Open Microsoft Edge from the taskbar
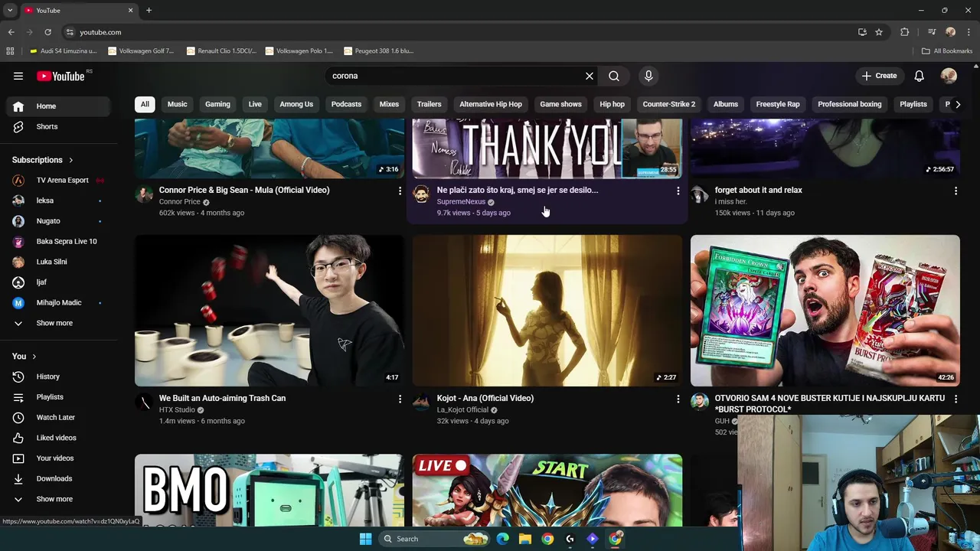The image size is (980, 551). (502, 539)
